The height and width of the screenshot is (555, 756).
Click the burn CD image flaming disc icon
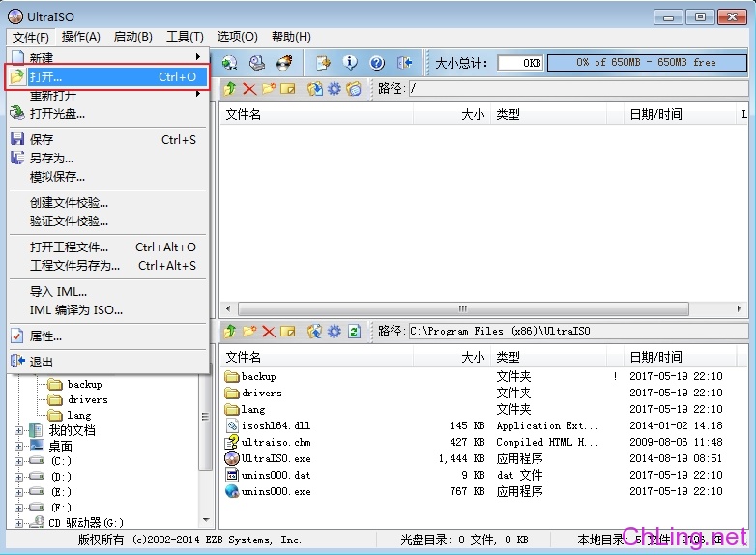[284, 63]
